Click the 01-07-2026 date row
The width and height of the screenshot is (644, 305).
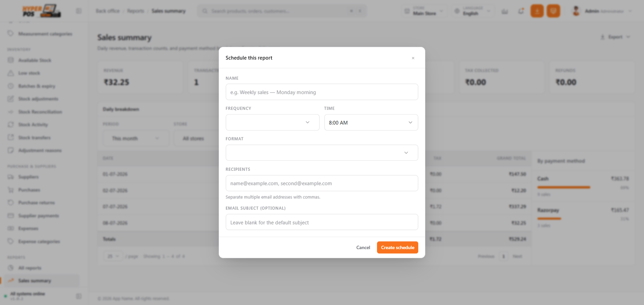(x=314, y=174)
